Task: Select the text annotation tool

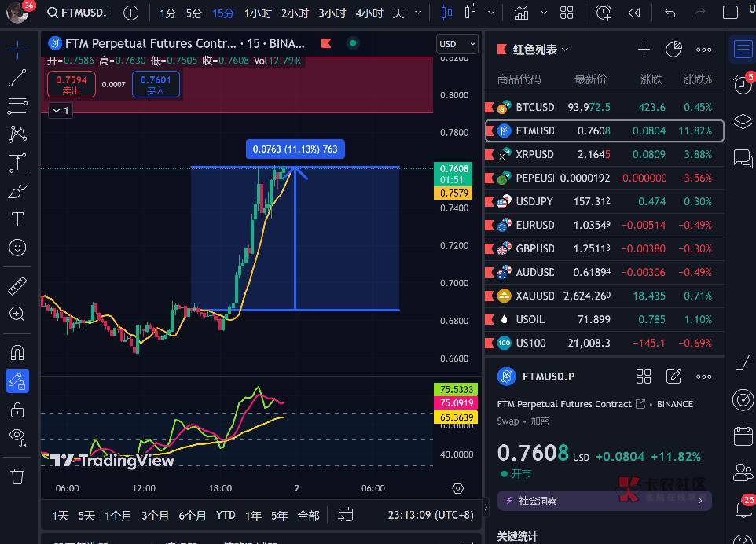Action: point(17,219)
